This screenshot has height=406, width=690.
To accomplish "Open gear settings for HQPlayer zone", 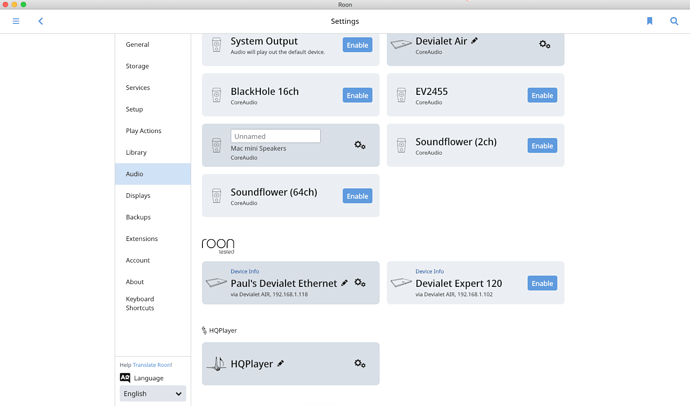I will click(360, 364).
